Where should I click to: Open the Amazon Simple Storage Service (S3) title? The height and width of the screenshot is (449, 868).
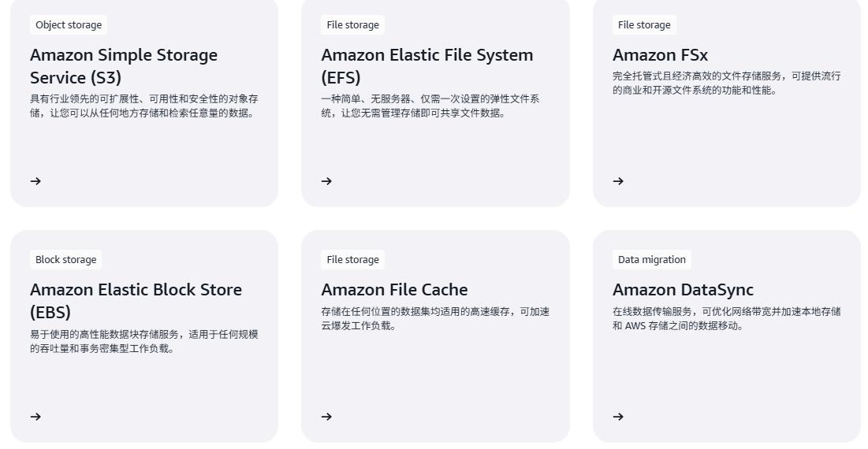[x=124, y=66]
